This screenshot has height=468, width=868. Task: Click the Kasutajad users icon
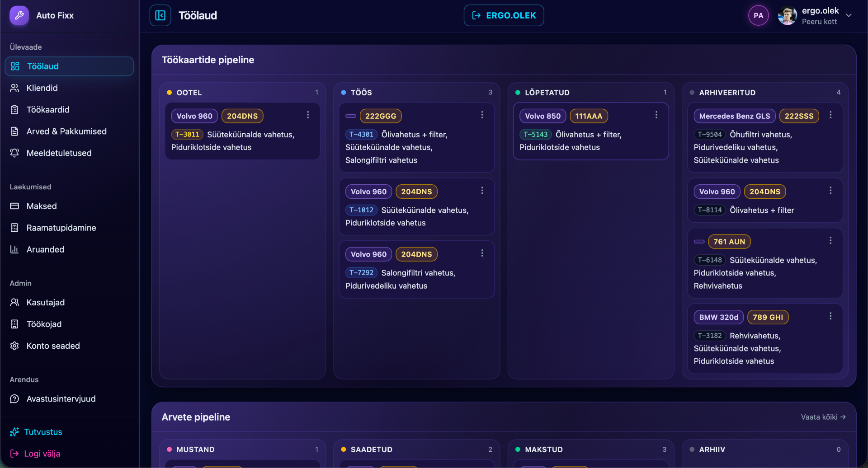tap(14, 302)
